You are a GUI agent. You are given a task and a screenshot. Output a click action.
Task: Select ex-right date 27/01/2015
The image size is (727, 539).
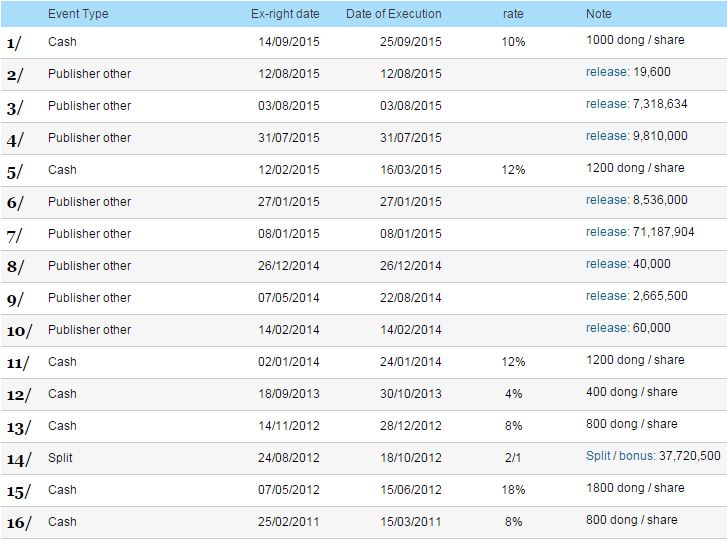click(289, 202)
